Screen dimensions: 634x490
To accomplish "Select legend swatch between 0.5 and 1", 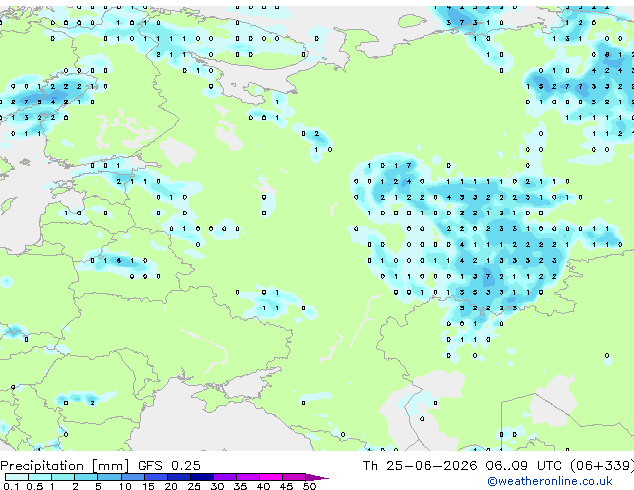I will tap(40, 477).
